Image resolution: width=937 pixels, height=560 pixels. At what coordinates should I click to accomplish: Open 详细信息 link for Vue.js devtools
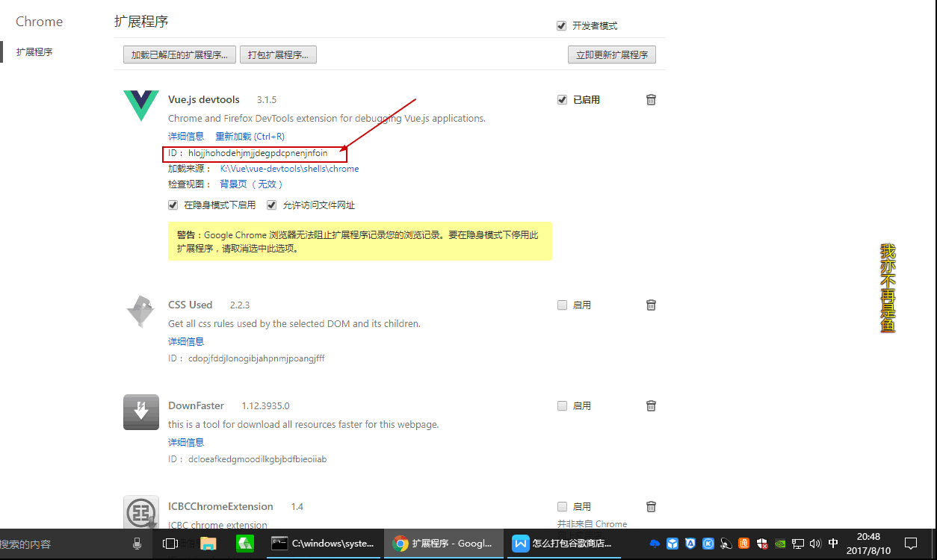(186, 137)
